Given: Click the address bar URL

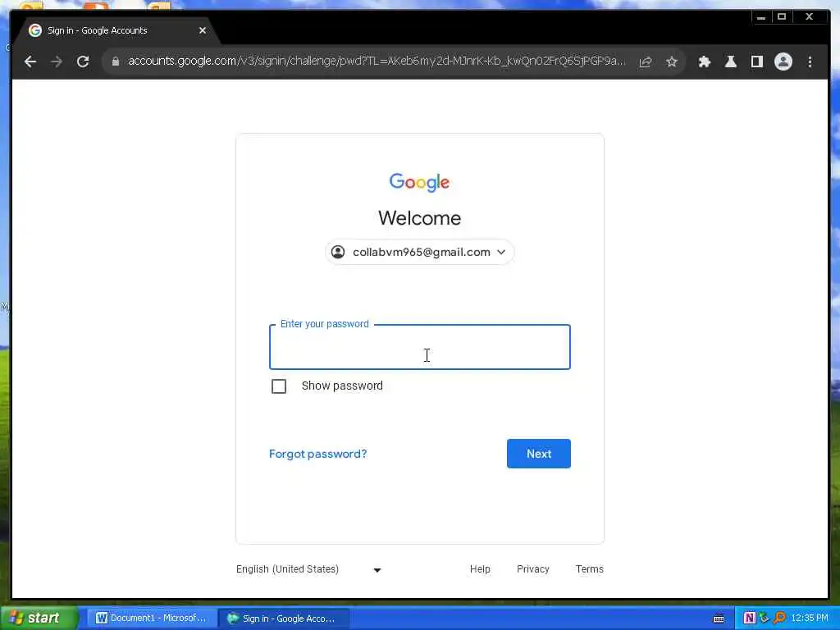Looking at the screenshot, I should (377, 61).
